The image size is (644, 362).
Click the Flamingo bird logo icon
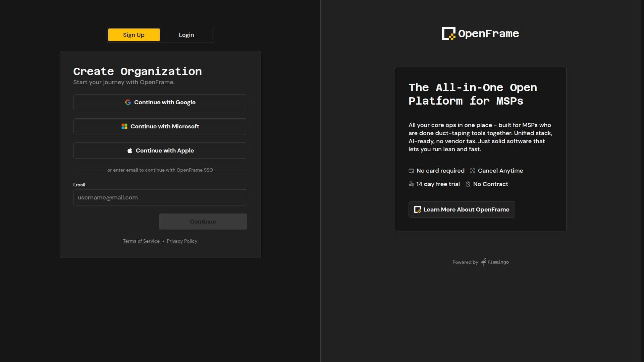(484, 262)
